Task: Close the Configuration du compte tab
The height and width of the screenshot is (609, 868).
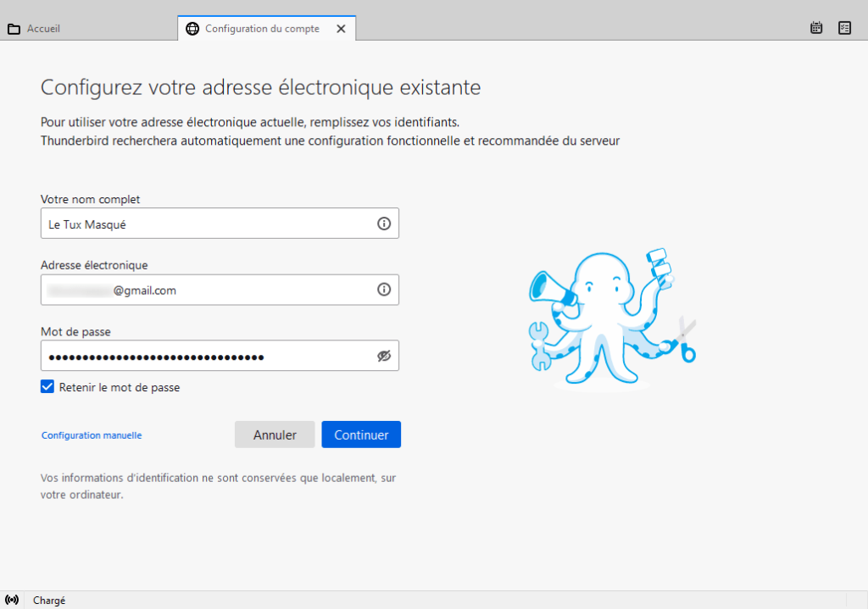Action: 341,29
